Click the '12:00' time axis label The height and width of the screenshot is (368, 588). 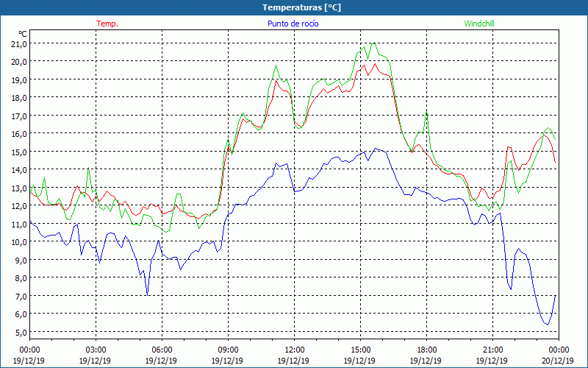click(x=294, y=350)
